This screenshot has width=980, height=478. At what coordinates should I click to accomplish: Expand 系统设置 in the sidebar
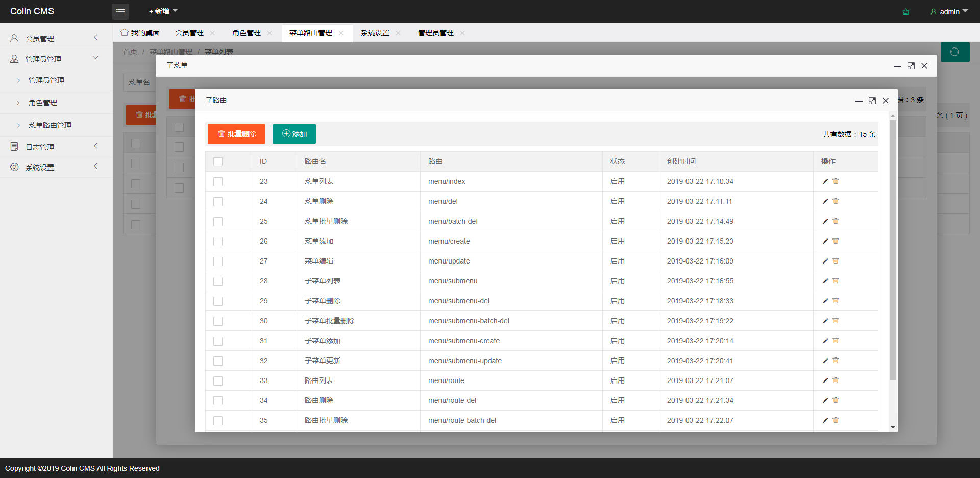point(56,167)
